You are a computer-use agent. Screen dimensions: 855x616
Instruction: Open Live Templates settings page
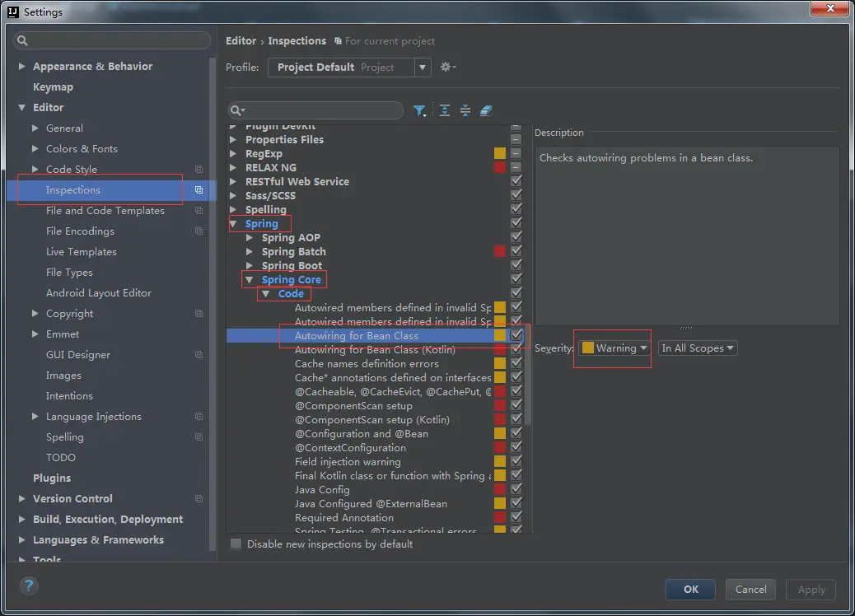[82, 252]
